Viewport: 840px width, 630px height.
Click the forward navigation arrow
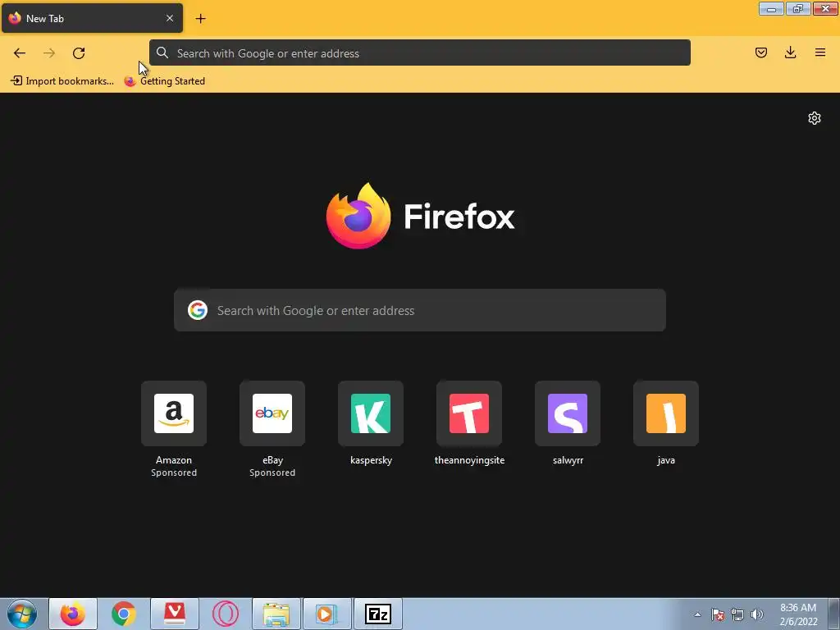click(49, 53)
